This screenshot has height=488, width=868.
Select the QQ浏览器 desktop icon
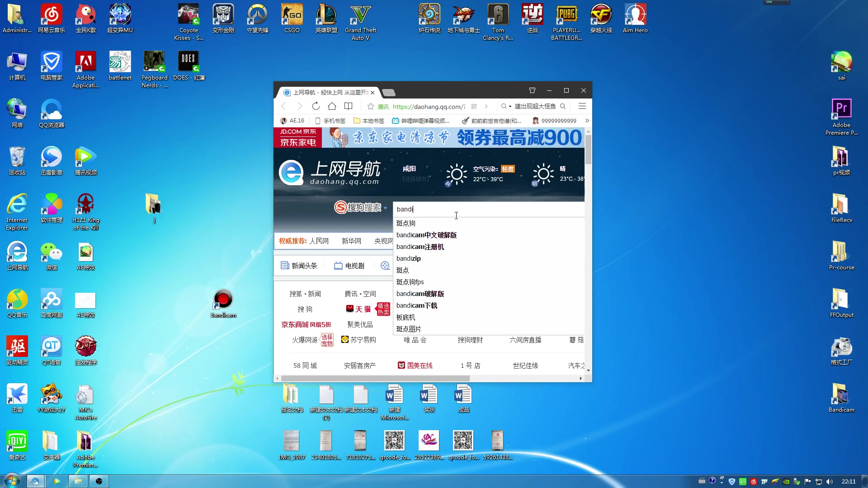pos(52,114)
